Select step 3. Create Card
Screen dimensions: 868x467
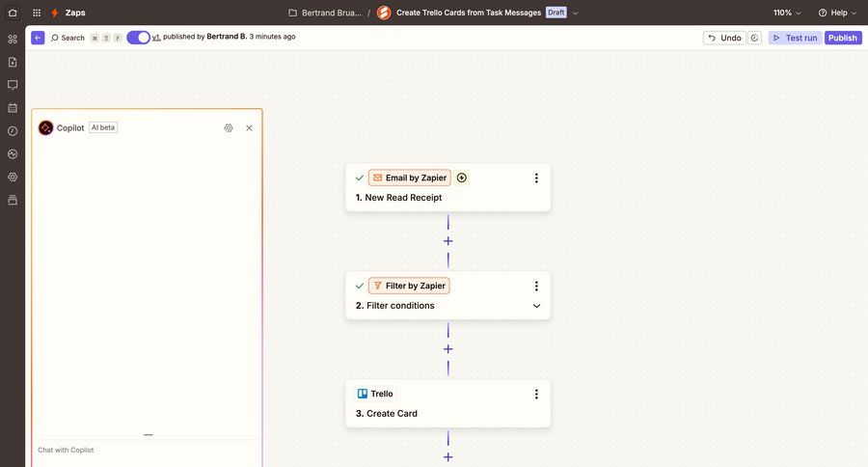(x=387, y=413)
